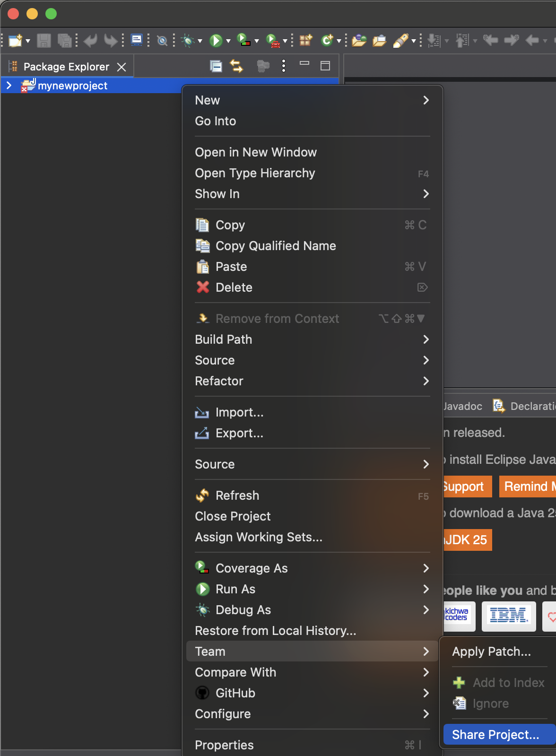Click the green Run button in toolbar
The width and height of the screenshot is (556, 756).
216,41
